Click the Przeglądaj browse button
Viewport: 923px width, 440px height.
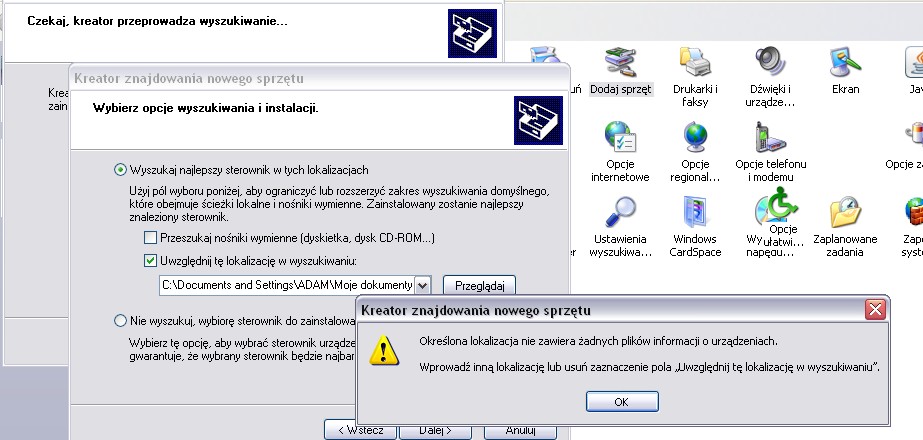pyautogui.click(x=479, y=286)
